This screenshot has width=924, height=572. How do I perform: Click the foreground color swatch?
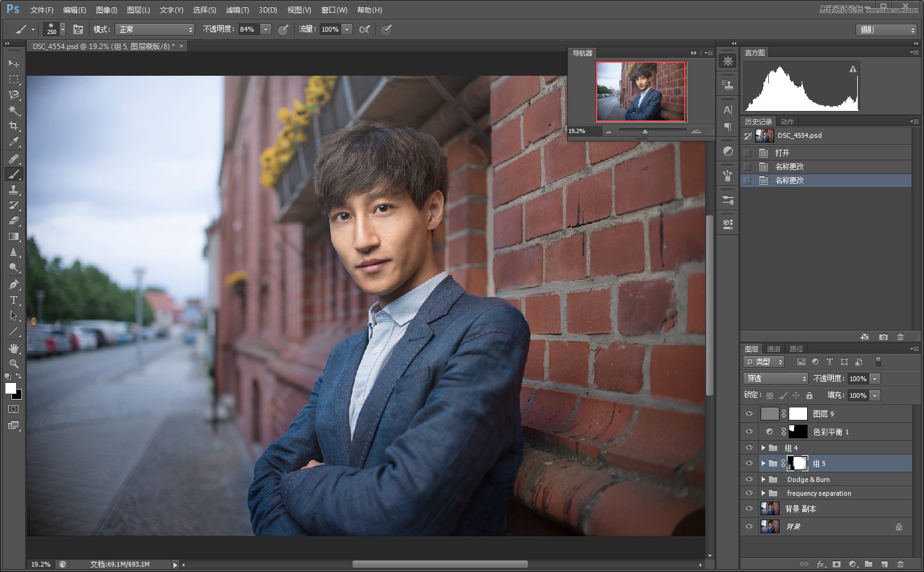pos(10,389)
